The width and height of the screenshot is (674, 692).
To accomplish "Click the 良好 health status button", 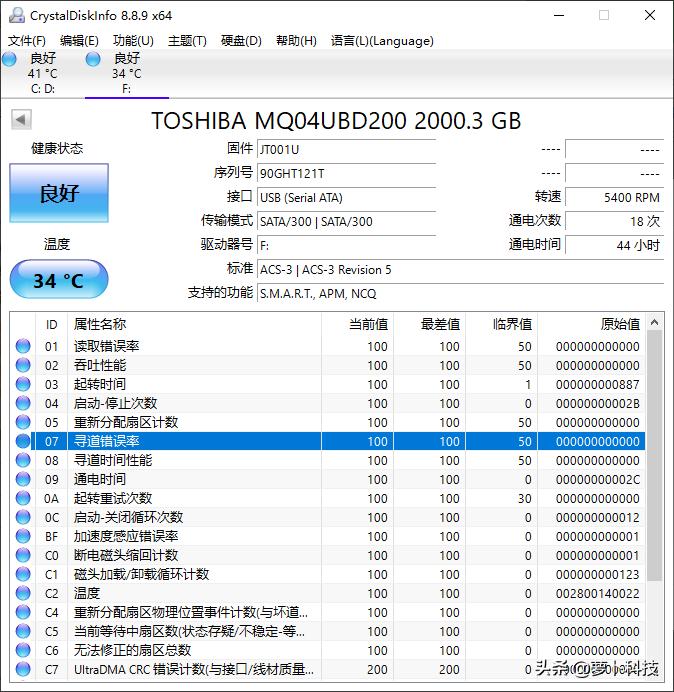I will (59, 193).
